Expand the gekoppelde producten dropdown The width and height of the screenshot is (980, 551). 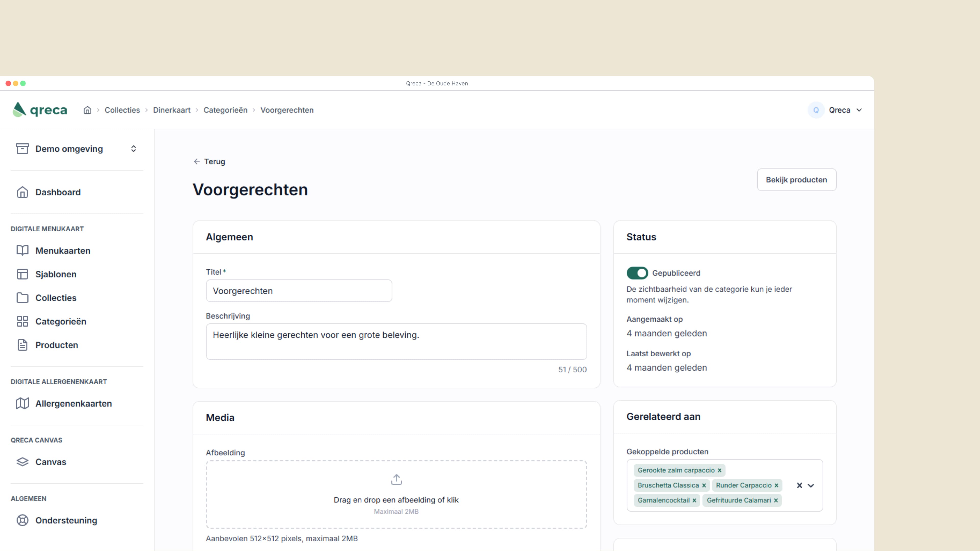click(811, 486)
